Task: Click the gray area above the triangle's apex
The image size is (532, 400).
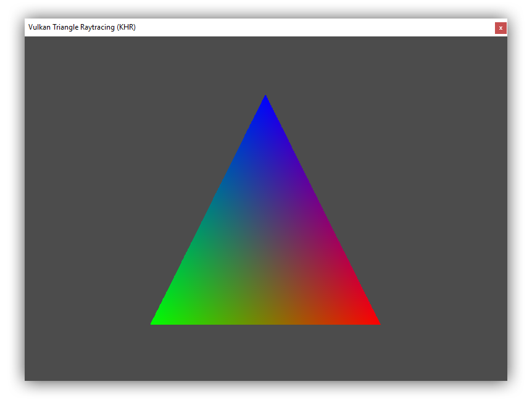Action: click(265, 62)
